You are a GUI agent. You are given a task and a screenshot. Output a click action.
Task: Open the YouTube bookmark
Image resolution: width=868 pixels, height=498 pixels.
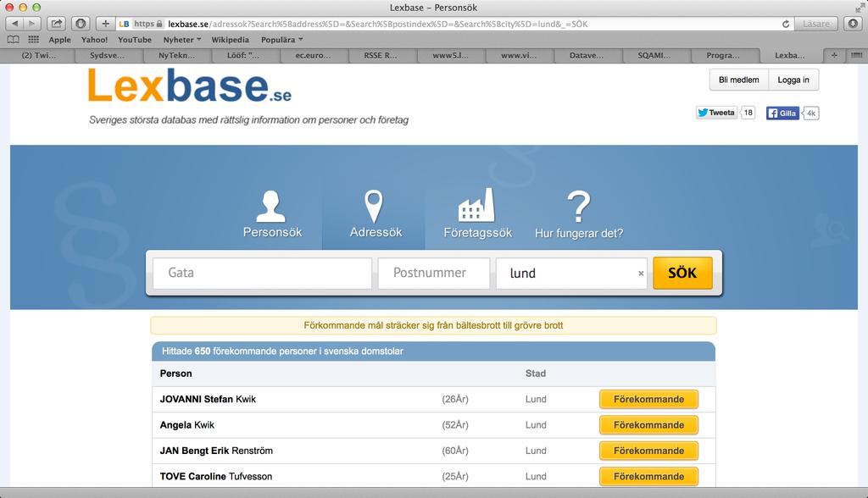coord(135,40)
